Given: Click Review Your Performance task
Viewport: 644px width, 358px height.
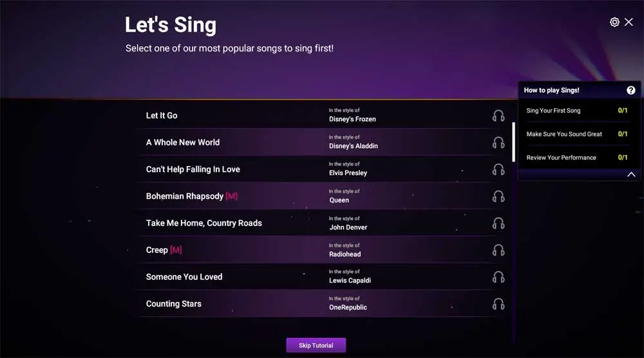Looking at the screenshot, I should (x=561, y=158).
